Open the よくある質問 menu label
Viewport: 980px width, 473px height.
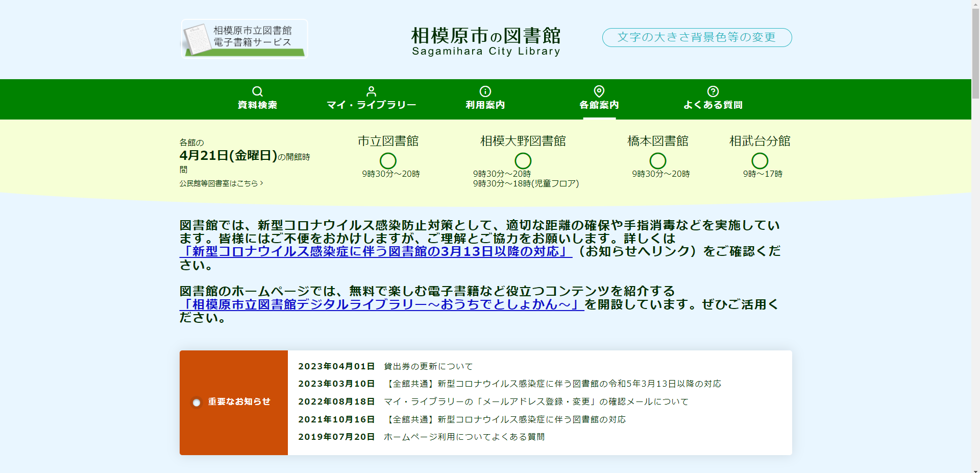coord(713,105)
